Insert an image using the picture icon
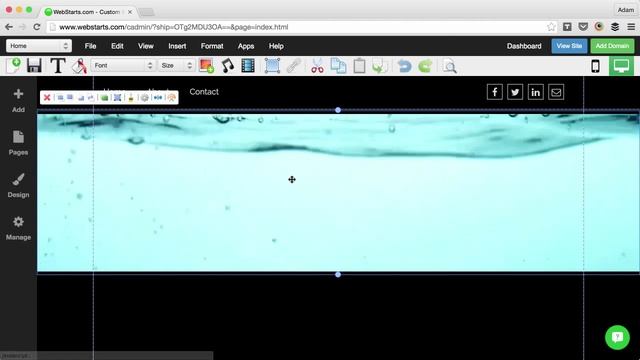Image resolution: width=640 pixels, height=360 pixels. (207, 66)
